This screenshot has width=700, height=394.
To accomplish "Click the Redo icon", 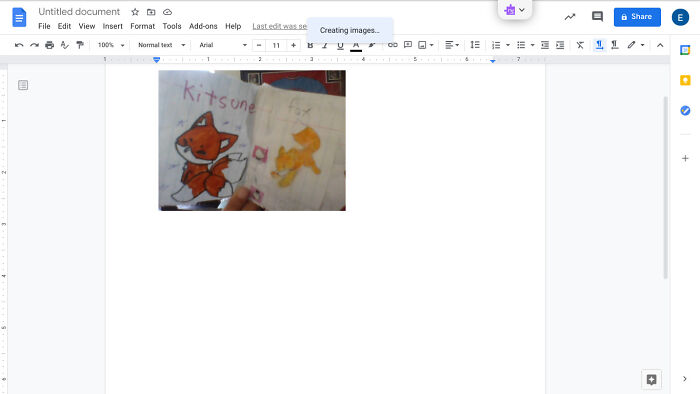I will pos(34,45).
